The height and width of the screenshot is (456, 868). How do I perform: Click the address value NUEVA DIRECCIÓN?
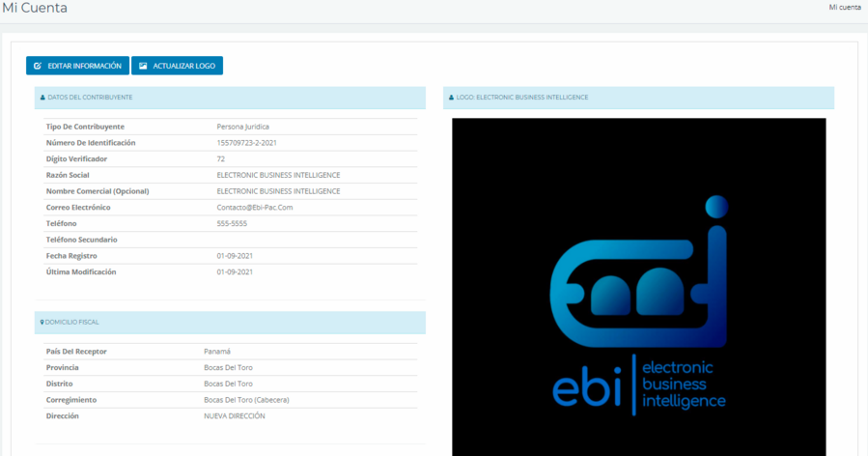pyautogui.click(x=235, y=415)
